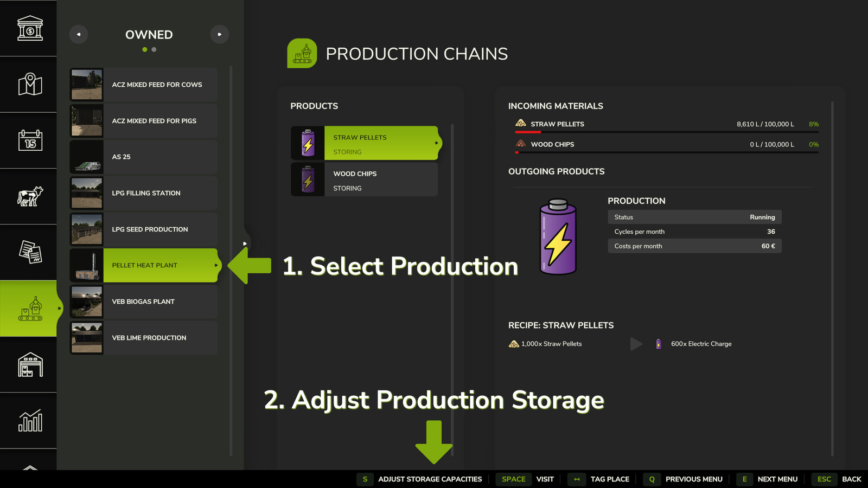The width and height of the screenshot is (868, 488).
Task: Open the Next Menu
Action: tap(777, 479)
